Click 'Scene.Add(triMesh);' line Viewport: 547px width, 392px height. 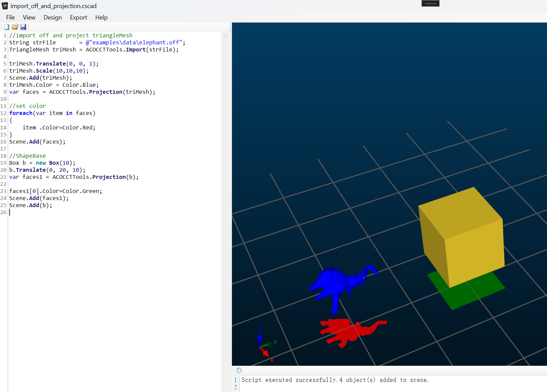click(40, 78)
